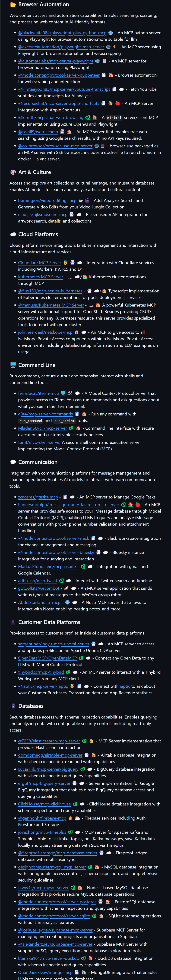The image size is (171, 980).
Task: Click the fire icon after @gannonh/firebase-mcp
Action: (x=70, y=818)
